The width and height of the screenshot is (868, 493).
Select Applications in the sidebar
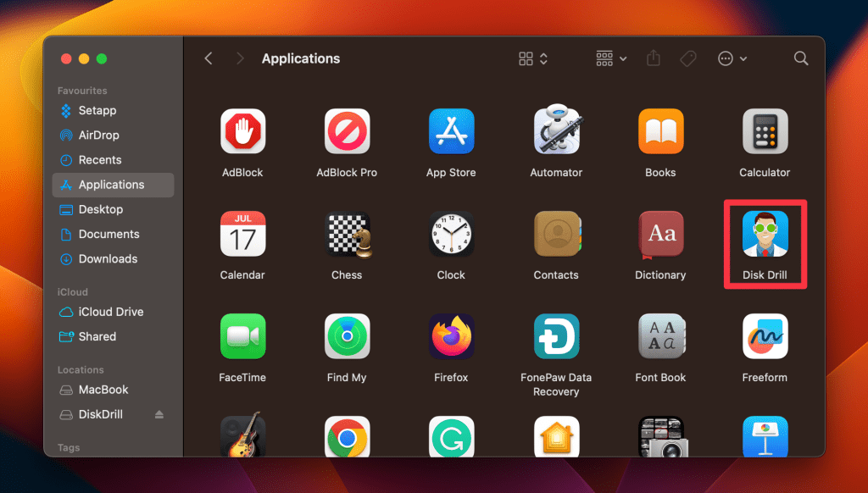[113, 185]
